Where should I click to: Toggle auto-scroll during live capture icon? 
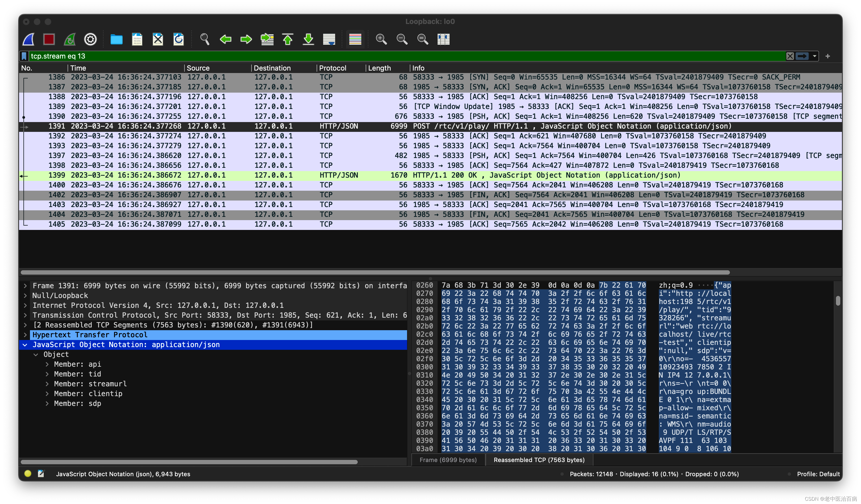[329, 39]
